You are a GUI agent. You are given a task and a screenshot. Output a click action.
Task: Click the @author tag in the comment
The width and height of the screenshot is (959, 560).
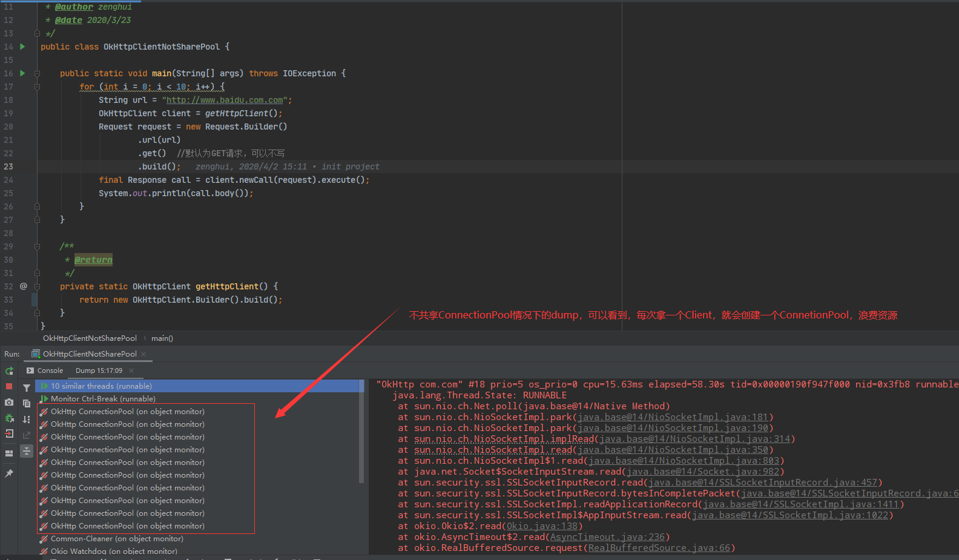coord(74,7)
